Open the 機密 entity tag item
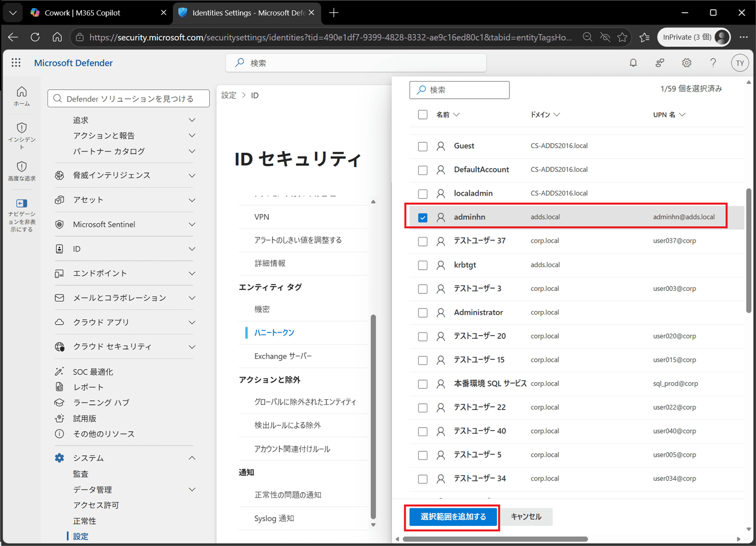Viewport: 756px width, 546px height. pos(262,309)
